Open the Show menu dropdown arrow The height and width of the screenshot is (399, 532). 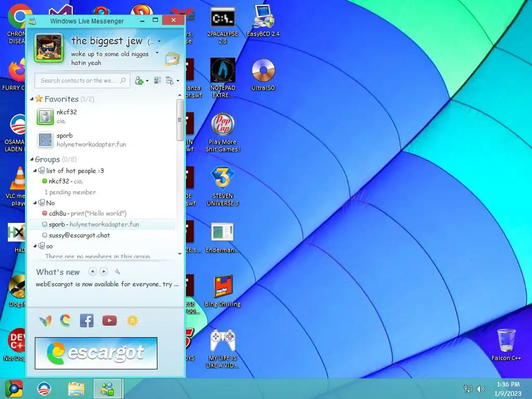tap(178, 81)
